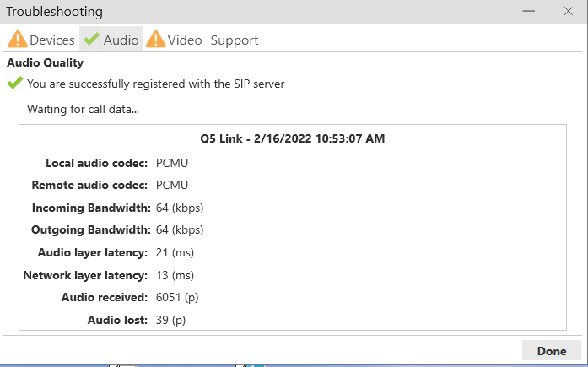Click the Remote audio codec PCMU value
The height and width of the screenshot is (367, 588).
click(x=172, y=185)
